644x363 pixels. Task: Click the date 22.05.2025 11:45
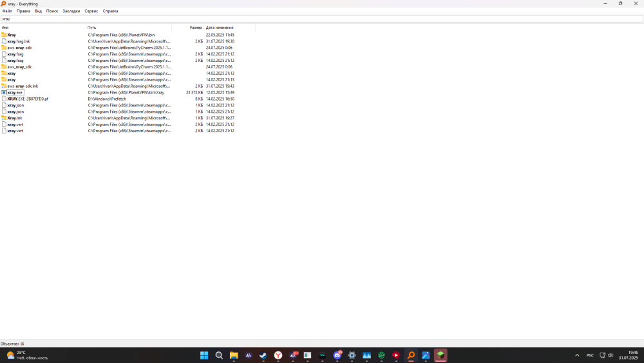(x=220, y=35)
